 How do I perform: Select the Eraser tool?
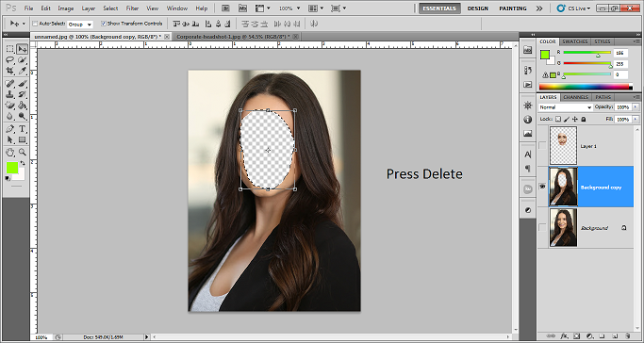9,106
